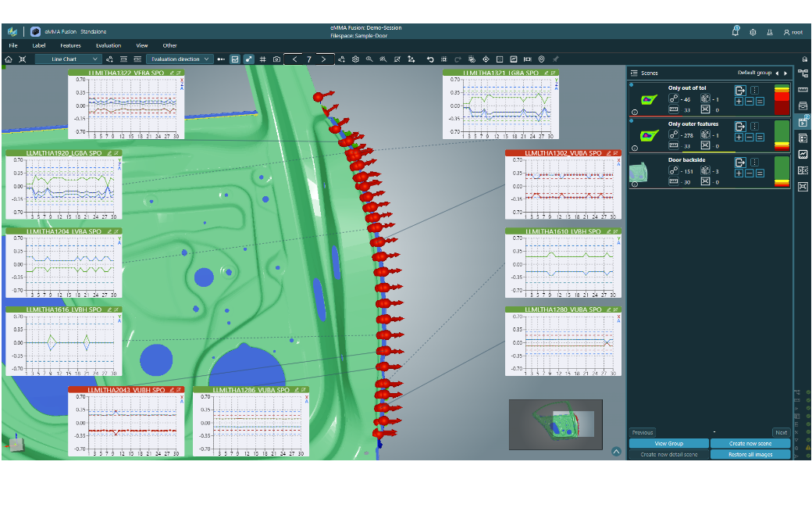The image size is (812, 508).
Task: Open the Features menu
Action: tap(70, 45)
